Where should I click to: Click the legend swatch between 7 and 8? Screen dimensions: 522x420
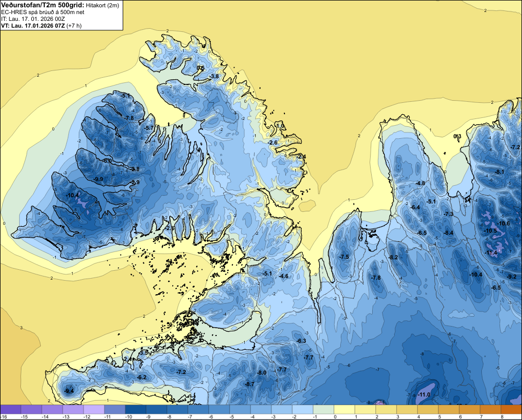click(491, 410)
